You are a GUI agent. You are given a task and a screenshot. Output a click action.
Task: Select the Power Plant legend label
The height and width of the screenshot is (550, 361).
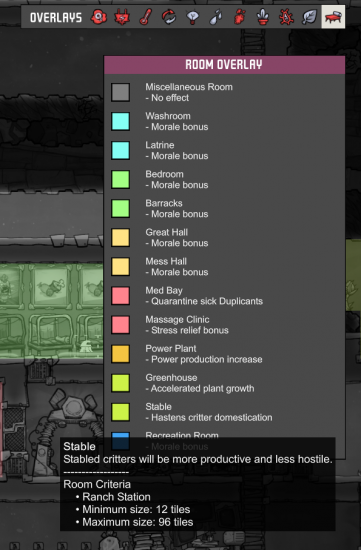(x=171, y=349)
